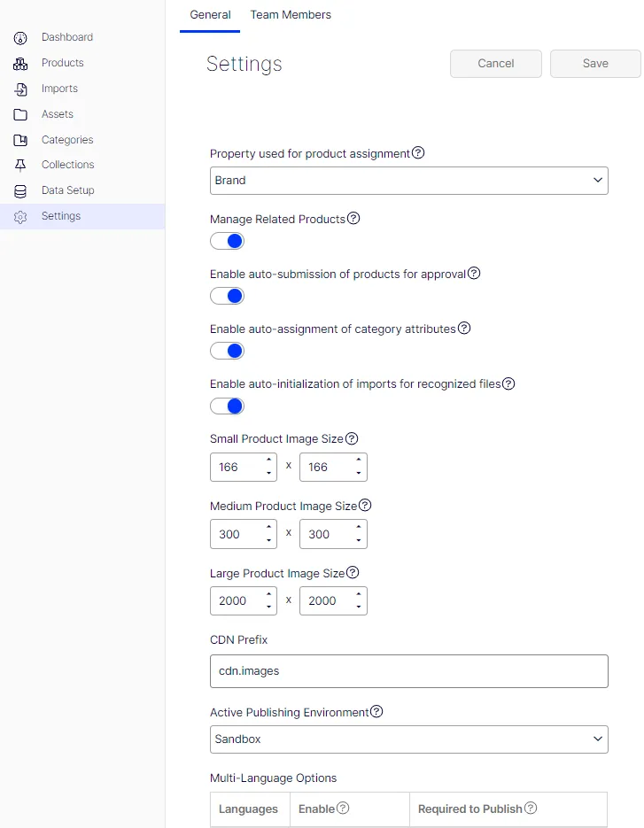The width and height of the screenshot is (644, 828).
Task: Open help icon for auto-submission of products
Action: click(x=474, y=273)
